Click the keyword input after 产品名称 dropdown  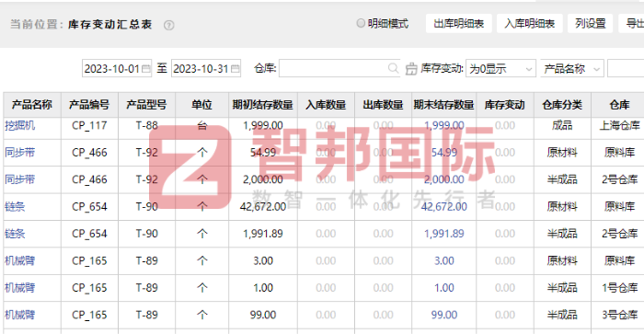626,69
